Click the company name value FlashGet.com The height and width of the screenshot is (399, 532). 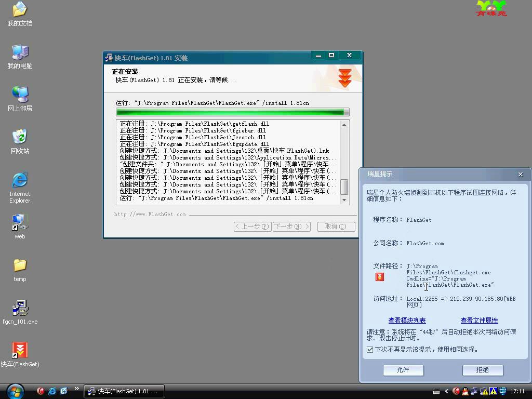coord(425,243)
